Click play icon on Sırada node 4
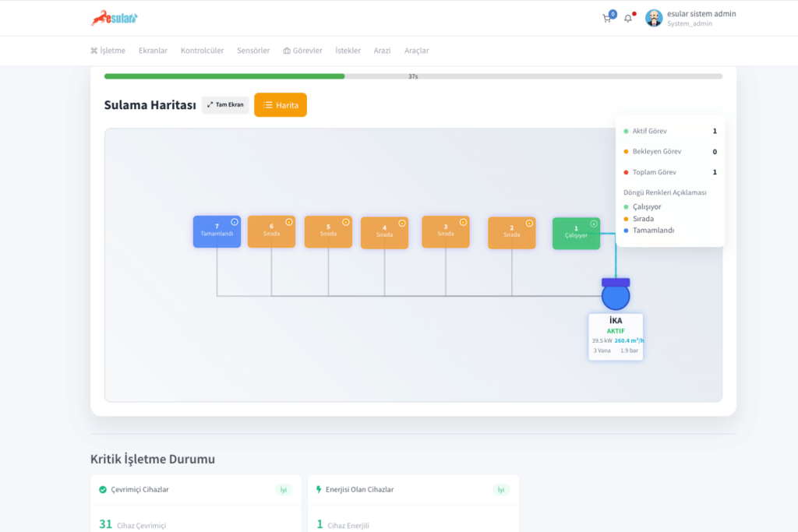The height and width of the screenshot is (532, 798). (402, 223)
